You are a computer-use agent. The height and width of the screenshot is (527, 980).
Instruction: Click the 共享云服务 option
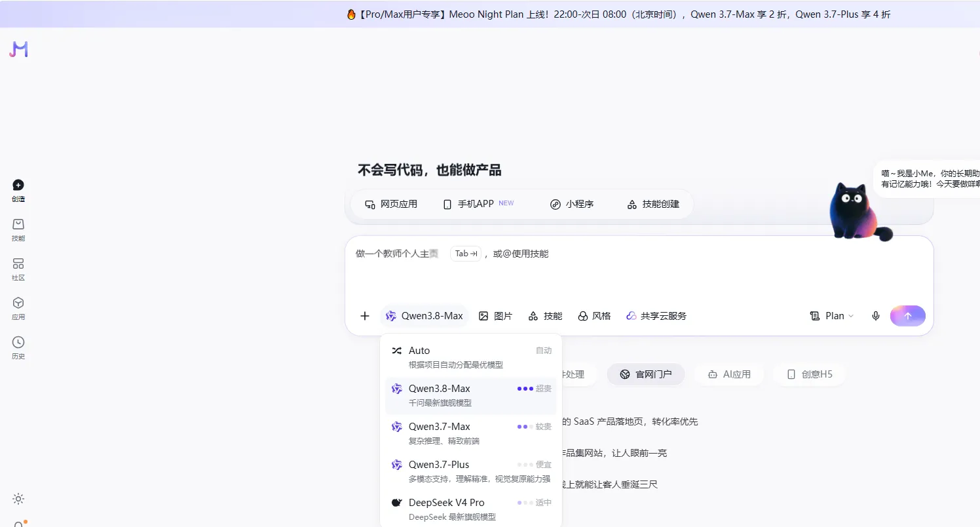(x=656, y=316)
